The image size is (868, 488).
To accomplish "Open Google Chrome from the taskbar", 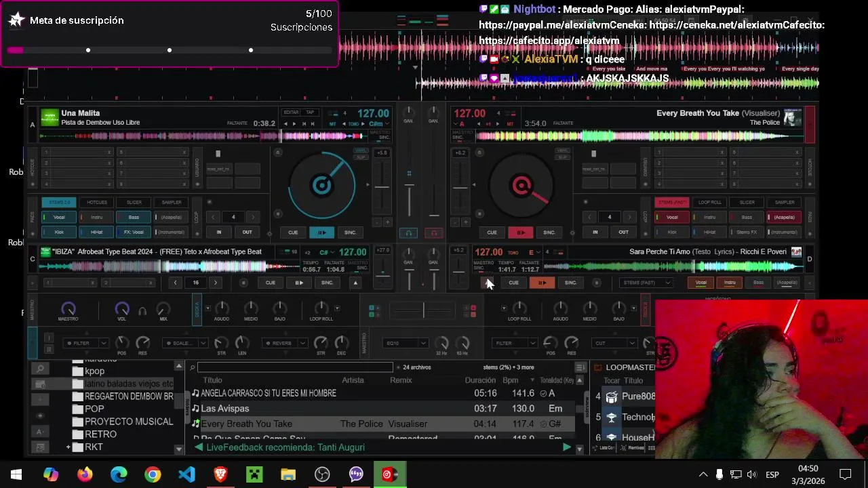I will coord(153,474).
